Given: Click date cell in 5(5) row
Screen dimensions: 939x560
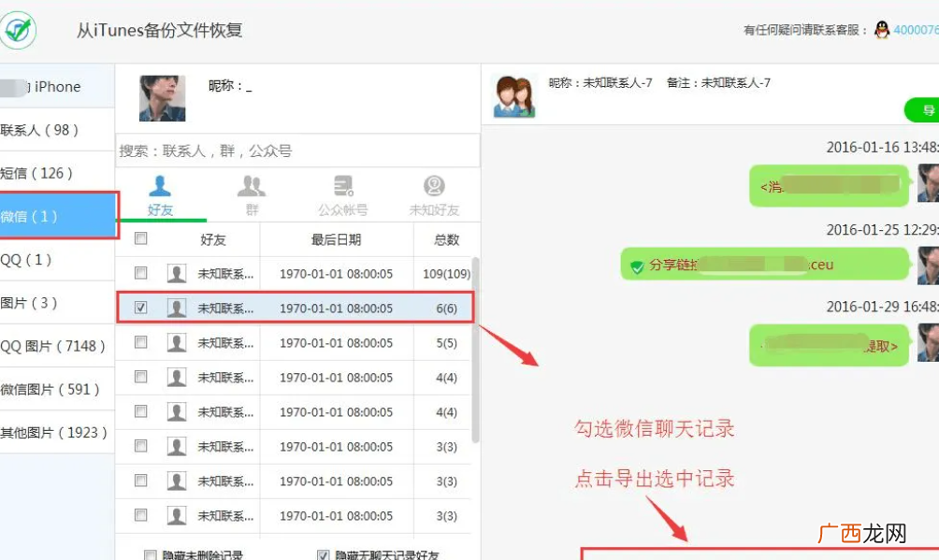Looking at the screenshot, I should coord(336,343).
